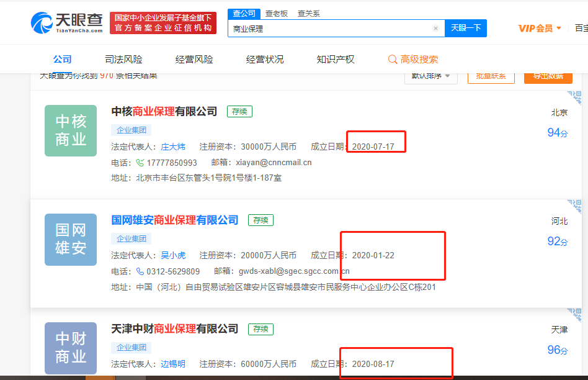
Task: Click registered capital 60000万人民币
Action: click(269, 364)
